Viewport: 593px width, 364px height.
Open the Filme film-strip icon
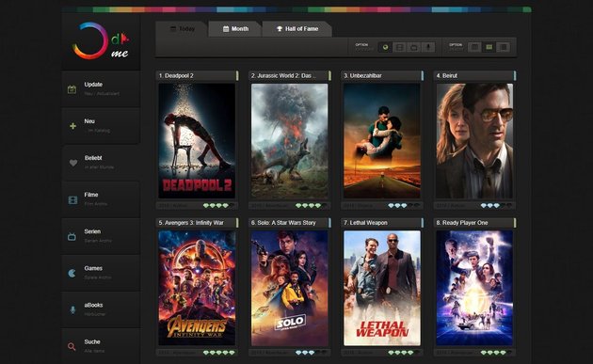(x=72, y=199)
